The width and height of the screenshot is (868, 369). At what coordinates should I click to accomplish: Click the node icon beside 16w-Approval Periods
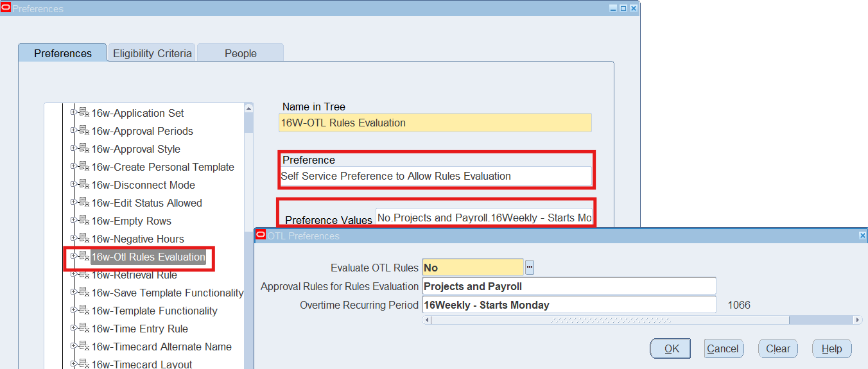tap(84, 131)
